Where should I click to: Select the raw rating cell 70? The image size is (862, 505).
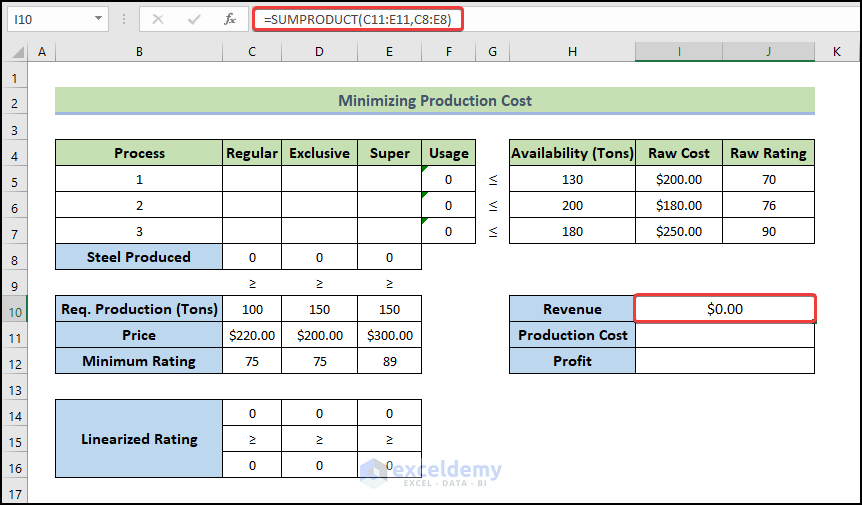click(x=769, y=179)
